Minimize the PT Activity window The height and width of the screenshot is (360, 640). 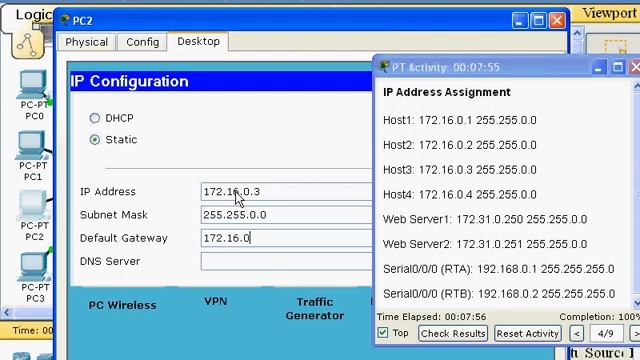tap(599, 67)
